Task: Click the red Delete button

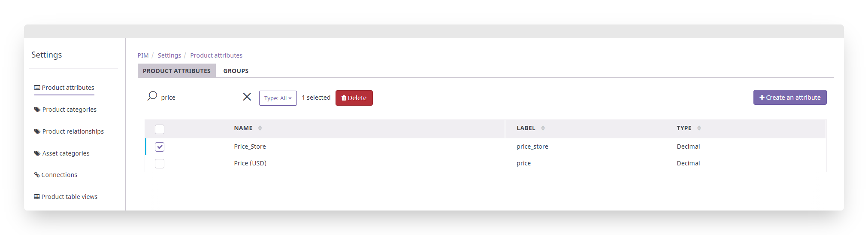Action: point(354,98)
